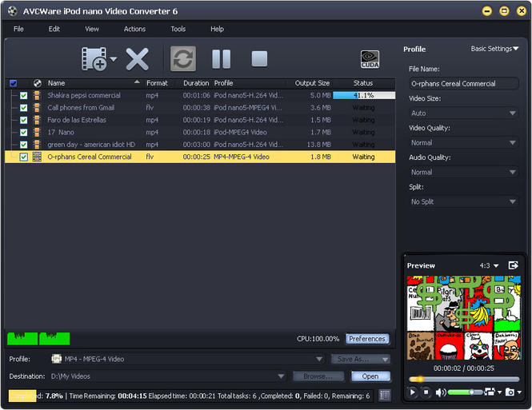Open the Video Quality dropdown
Screen dimensions: 532x410
coord(464,142)
